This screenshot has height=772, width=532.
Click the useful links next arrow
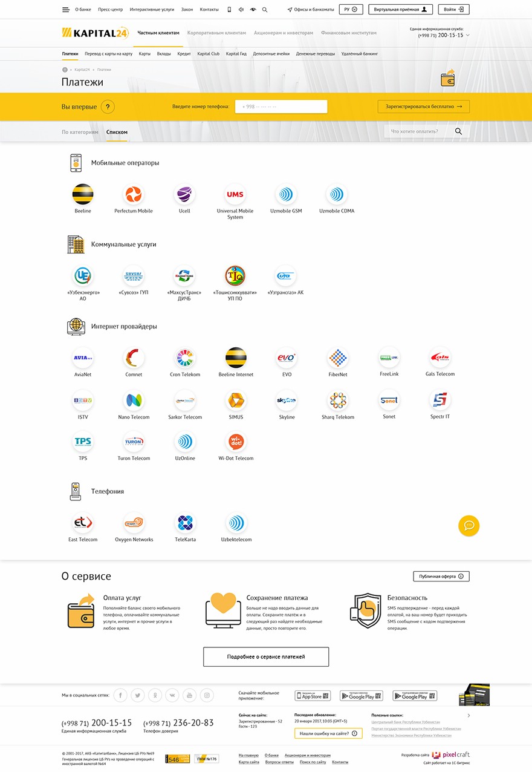[x=469, y=716]
